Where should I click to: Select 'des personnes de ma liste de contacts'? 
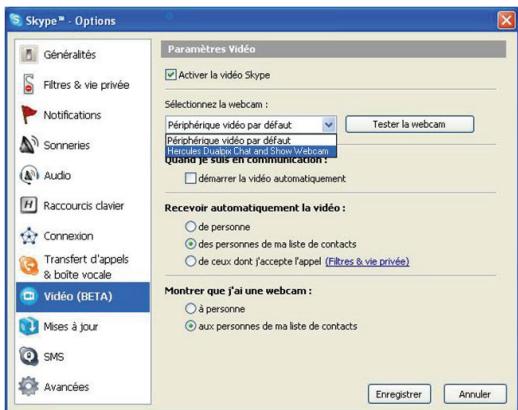click(190, 244)
